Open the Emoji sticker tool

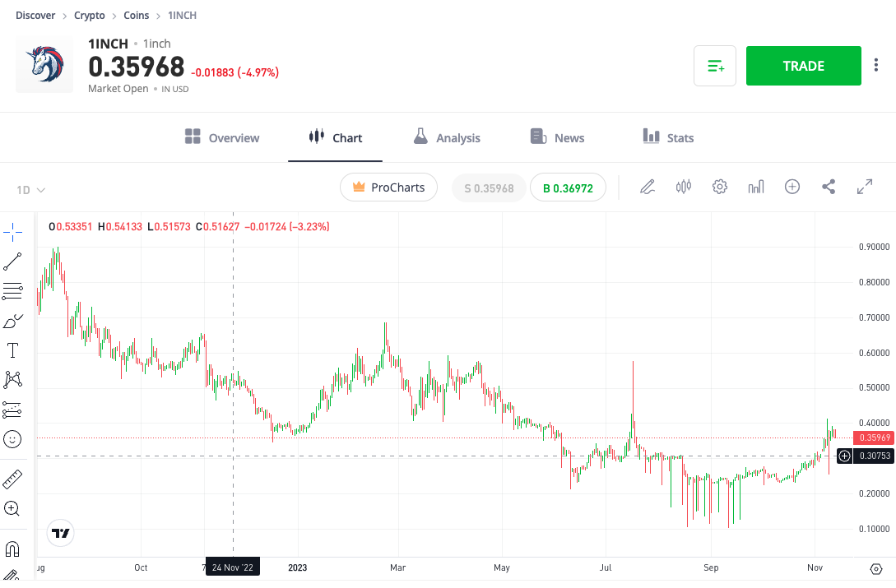tap(12, 438)
